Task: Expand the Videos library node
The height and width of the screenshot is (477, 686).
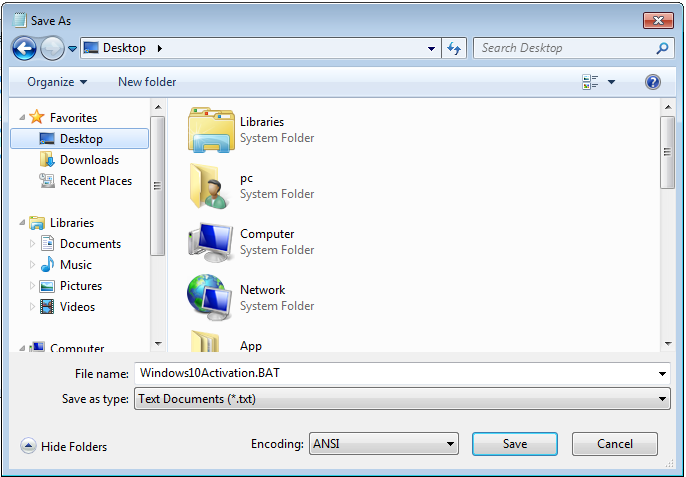Action: (x=32, y=306)
